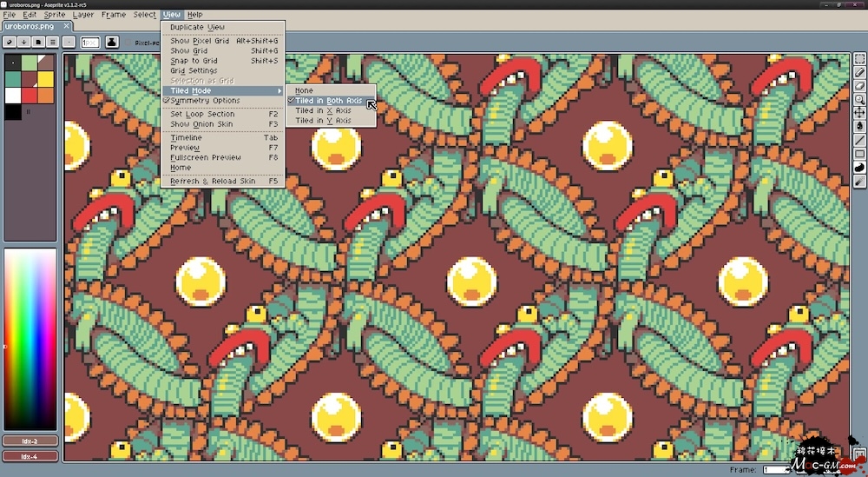
Task: Open the Layer menu in menu bar
Action: (x=83, y=15)
